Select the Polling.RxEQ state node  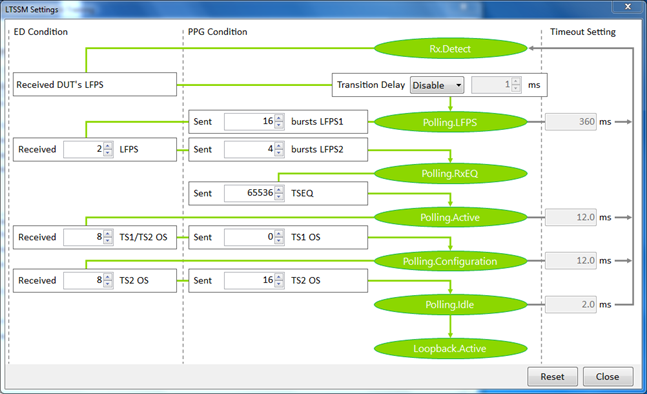click(450, 173)
